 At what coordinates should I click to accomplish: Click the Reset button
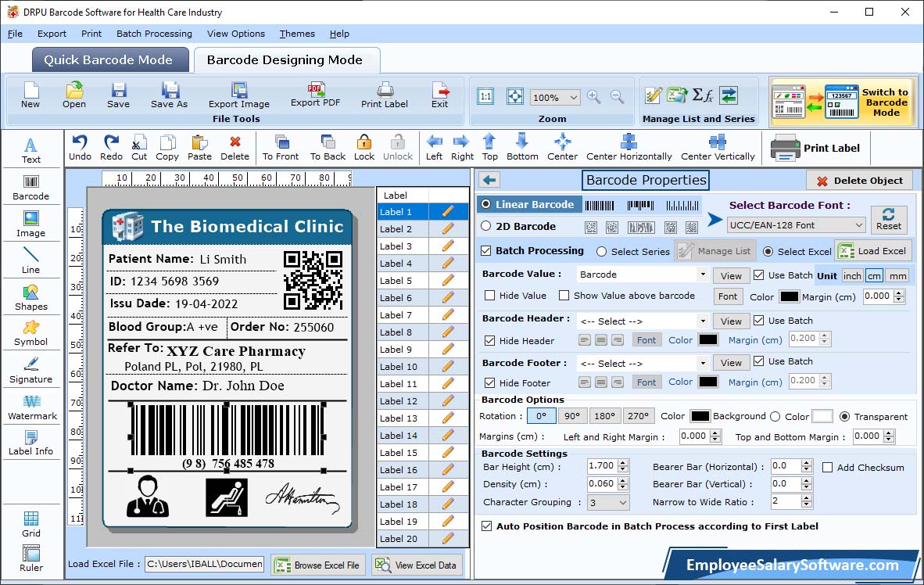tap(888, 219)
